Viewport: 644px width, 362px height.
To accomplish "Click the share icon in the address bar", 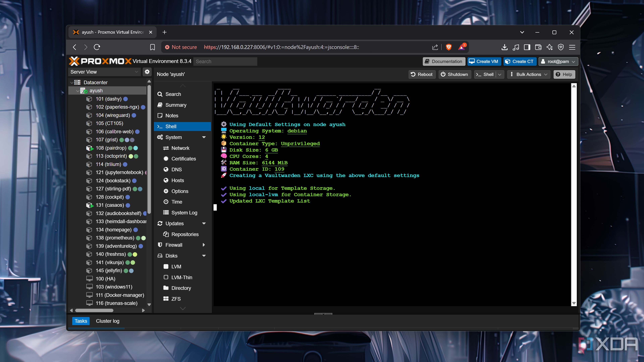I will pos(435,47).
